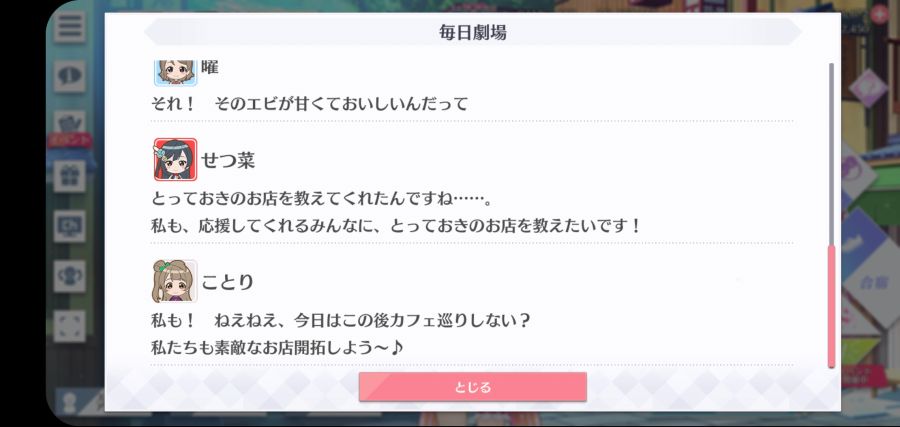
Task: Tap the trophy icon in left sidebar
Action: [69, 275]
